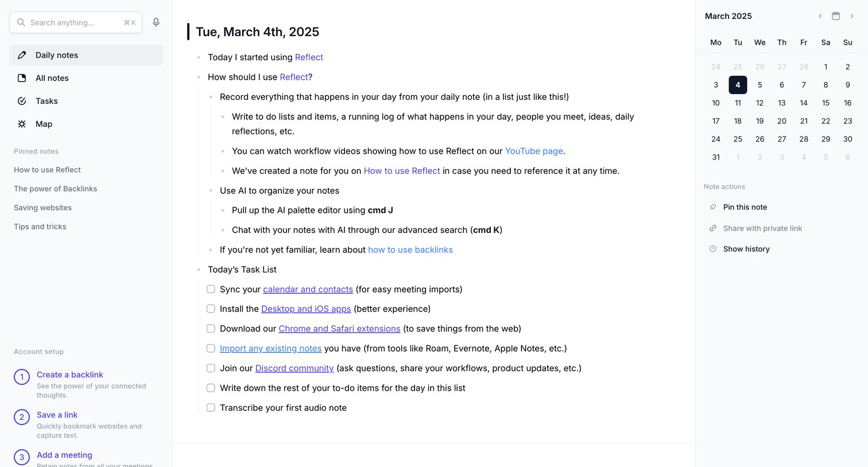Viewport: 868px width, 467px height.
Task: Go to previous month in calendar
Action: (820, 16)
